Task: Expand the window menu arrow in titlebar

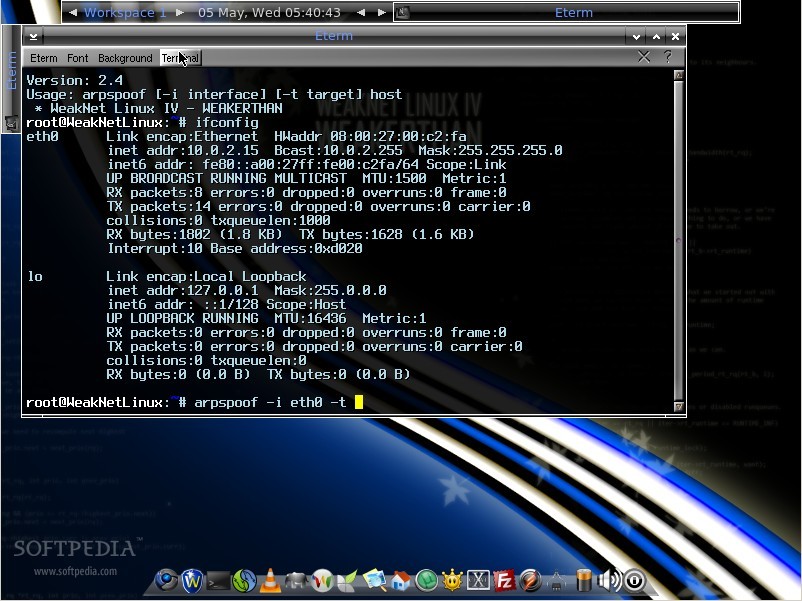Action: [33, 36]
